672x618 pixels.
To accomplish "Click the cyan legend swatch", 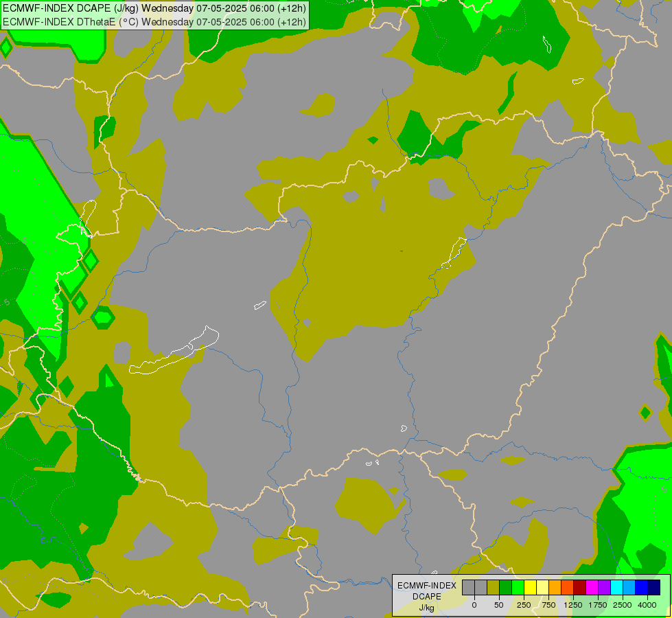I will tap(616, 587).
